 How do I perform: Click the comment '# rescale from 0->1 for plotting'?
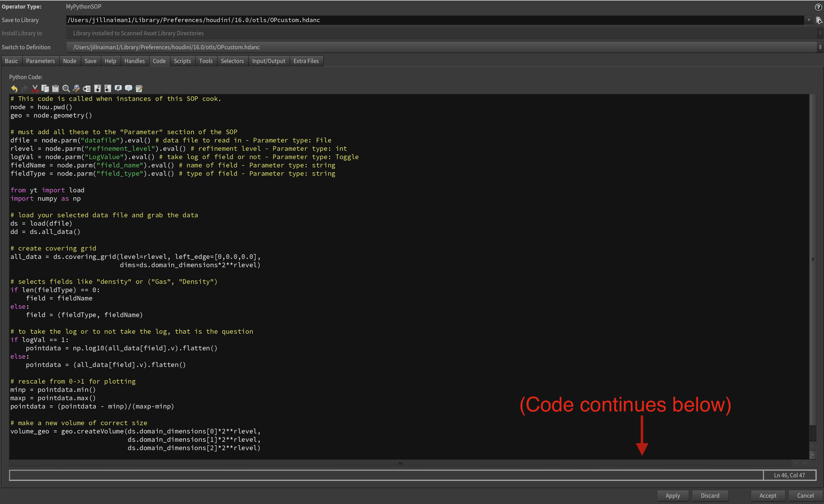tap(73, 381)
